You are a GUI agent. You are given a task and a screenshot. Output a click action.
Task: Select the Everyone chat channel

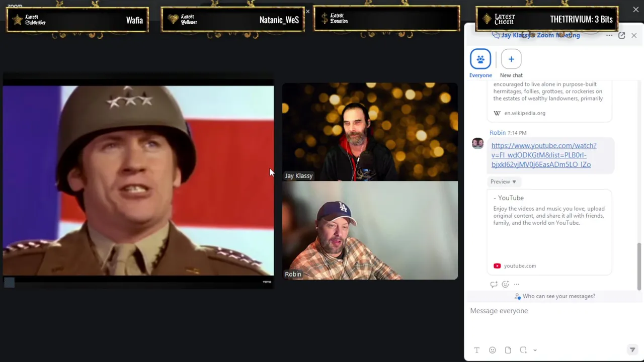[x=480, y=63]
